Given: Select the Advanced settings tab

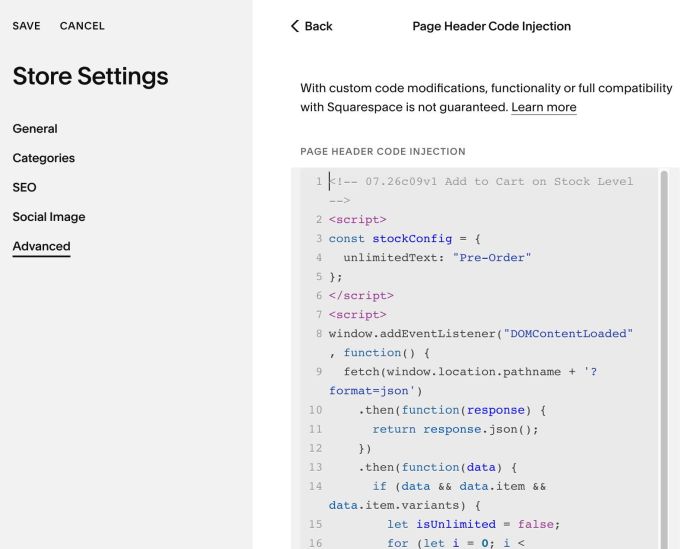Looking at the screenshot, I should coord(42,246).
